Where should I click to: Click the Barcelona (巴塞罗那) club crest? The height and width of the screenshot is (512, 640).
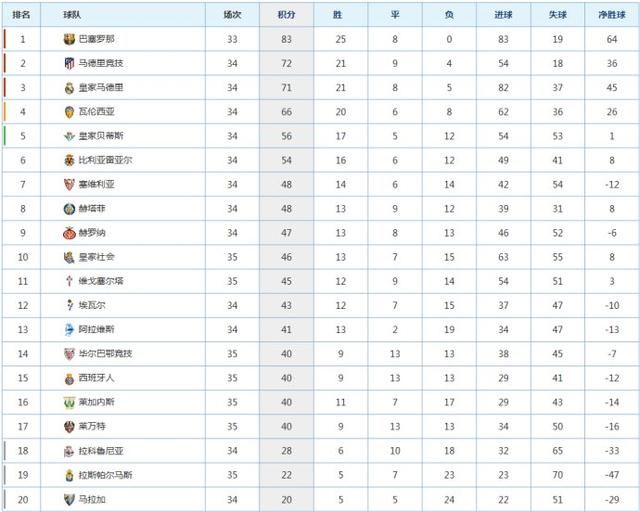pyautogui.click(x=68, y=39)
